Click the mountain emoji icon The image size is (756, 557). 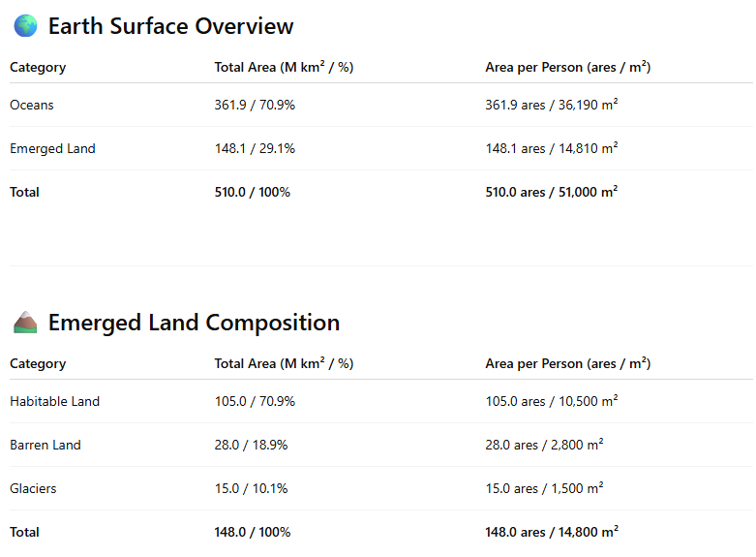[x=25, y=323]
